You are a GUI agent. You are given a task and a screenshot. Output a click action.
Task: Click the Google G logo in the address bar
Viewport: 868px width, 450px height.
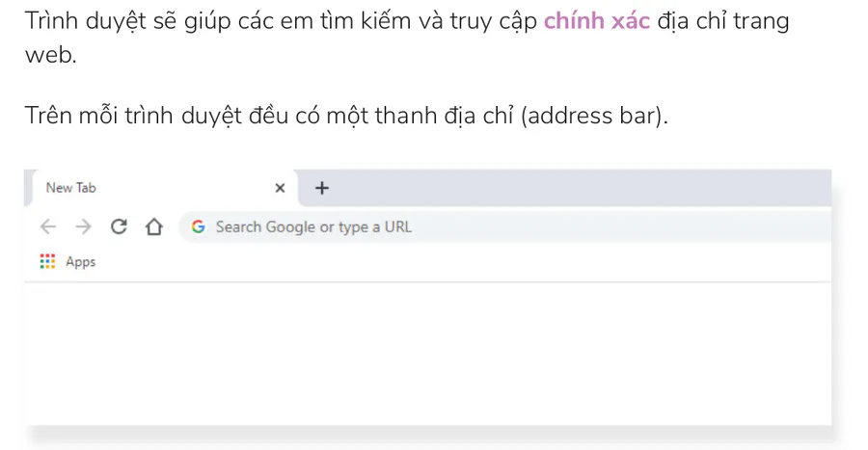(199, 226)
